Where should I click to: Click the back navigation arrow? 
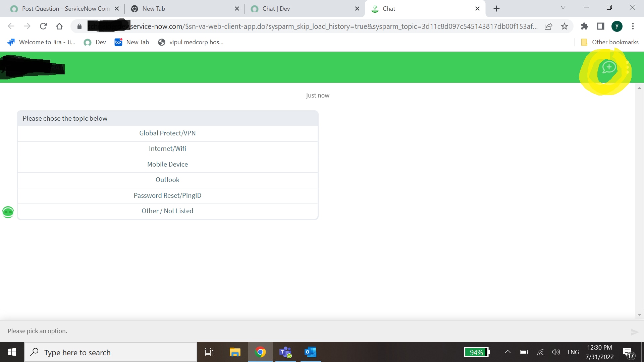point(11,26)
